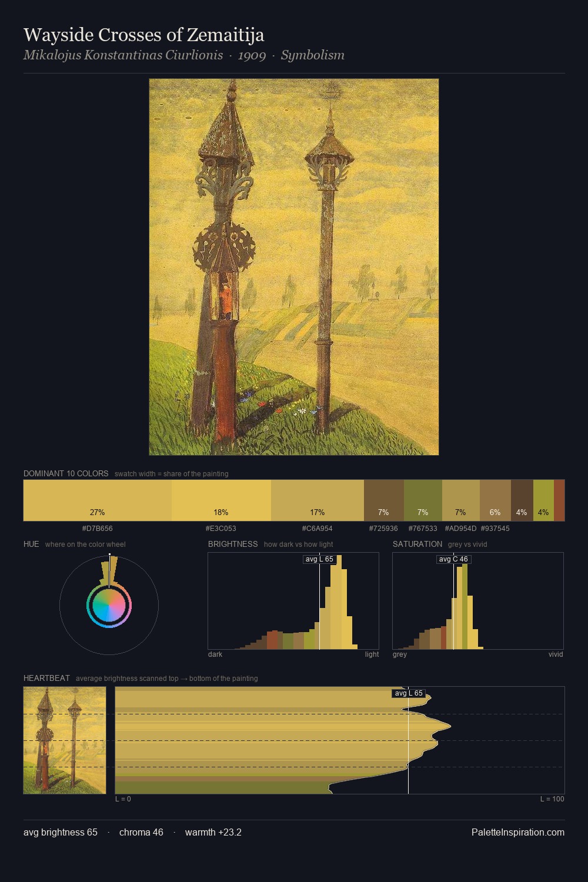The height and width of the screenshot is (882, 588).
Task: Click the main painting image
Action: pyautogui.click(x=294, y=267)
